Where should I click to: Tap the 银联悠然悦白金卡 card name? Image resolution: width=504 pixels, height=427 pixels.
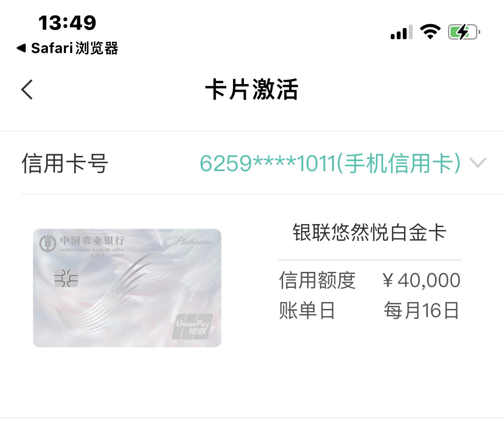click(x=370, y=232)
